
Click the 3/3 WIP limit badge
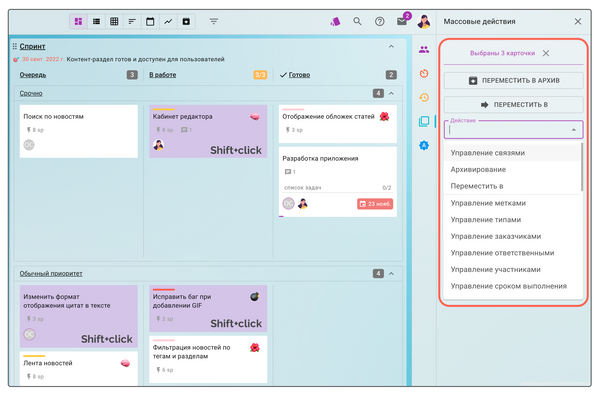tap(260, 75)
